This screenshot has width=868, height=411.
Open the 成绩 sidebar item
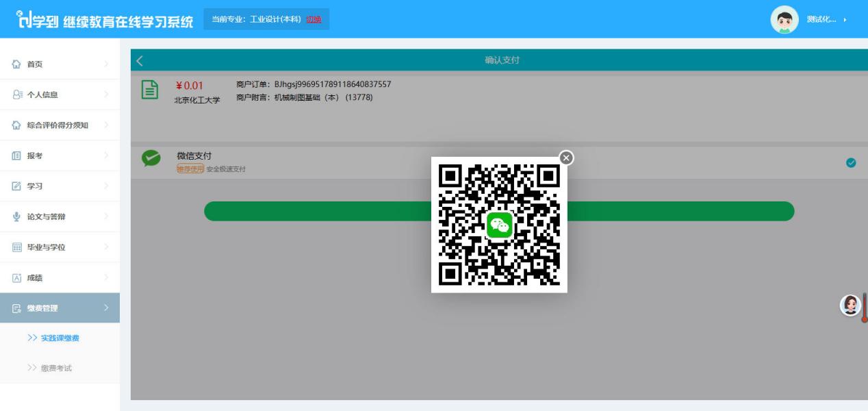(60, 277)
